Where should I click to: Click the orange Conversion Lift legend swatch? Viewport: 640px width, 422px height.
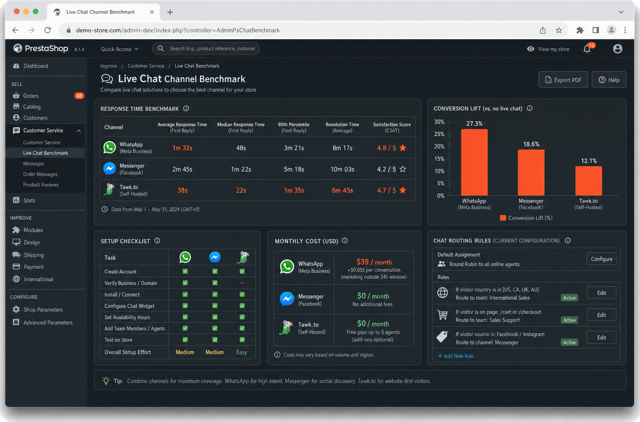503,218
